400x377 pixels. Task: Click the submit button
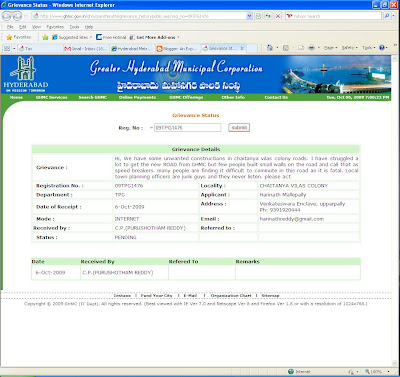239,128
